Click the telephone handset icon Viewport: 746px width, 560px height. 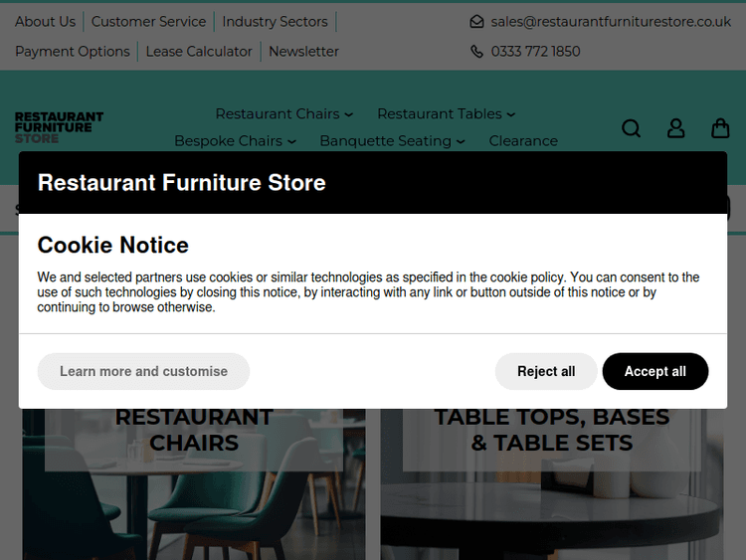[476, 51]
